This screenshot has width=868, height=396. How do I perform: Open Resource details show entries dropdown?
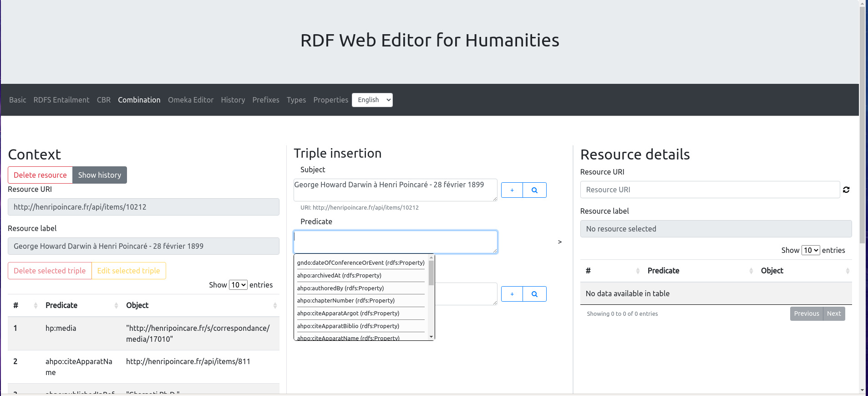(811, 250)
